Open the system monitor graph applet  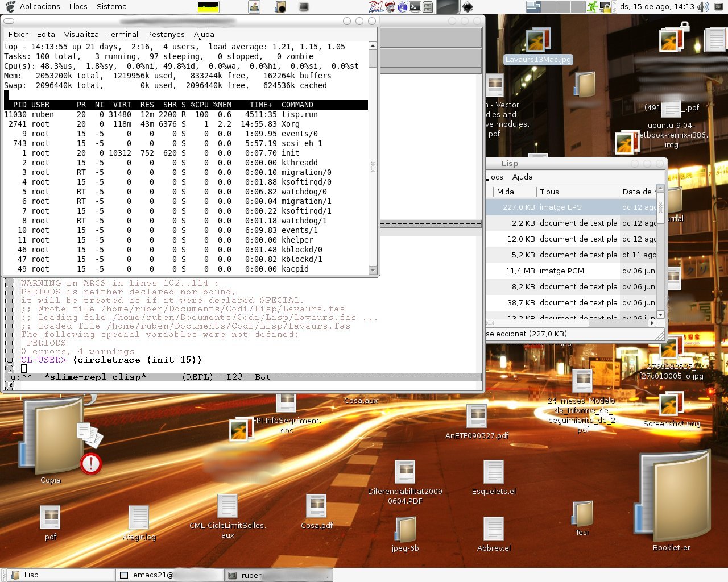pos(208,7)
